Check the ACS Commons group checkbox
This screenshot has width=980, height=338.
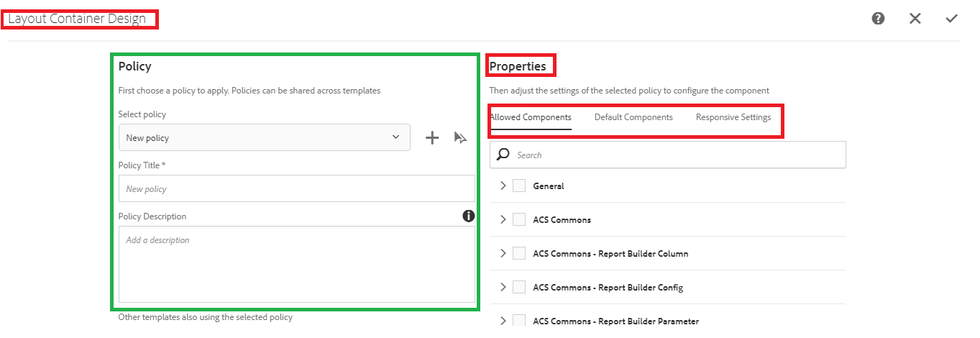519,219
